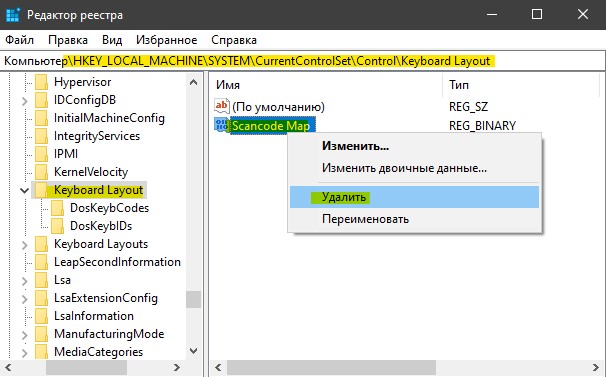Image resolution: width=606 pixels, height=377 pixels.
Task: Select the InitialMachineConfig key
Action: [x=109, y=118]
